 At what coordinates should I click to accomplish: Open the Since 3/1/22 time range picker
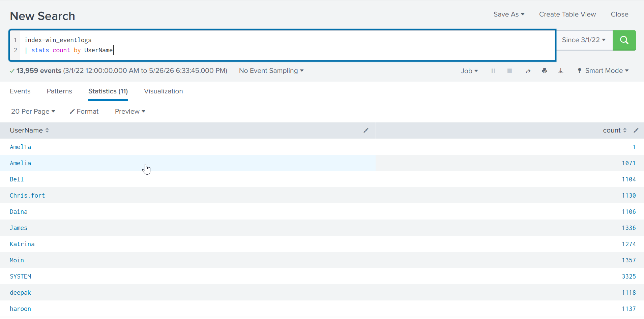point(584,40)
